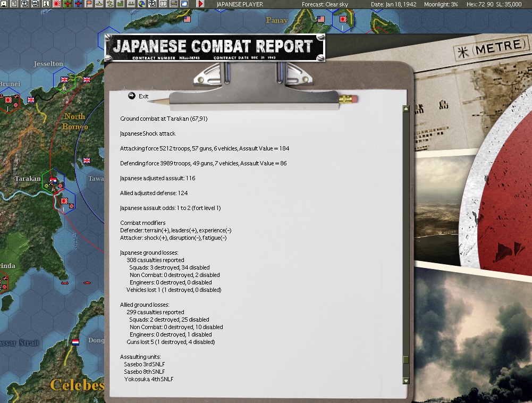Click the save game disk icon

(x=3, y=4)
